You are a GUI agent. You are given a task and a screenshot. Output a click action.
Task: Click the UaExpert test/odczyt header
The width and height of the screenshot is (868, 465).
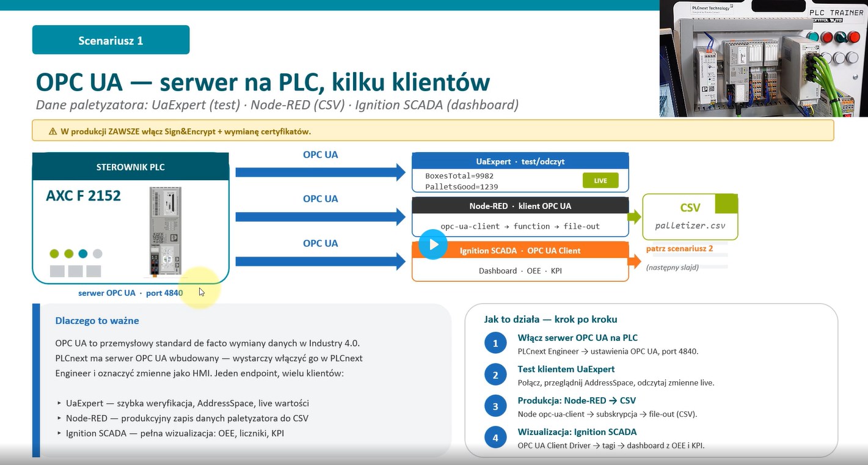[520, 161]
